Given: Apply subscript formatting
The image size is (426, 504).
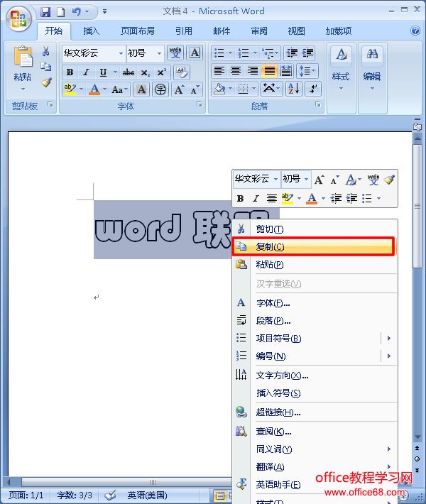Looking at the screenshot, I should coord(145,72).
